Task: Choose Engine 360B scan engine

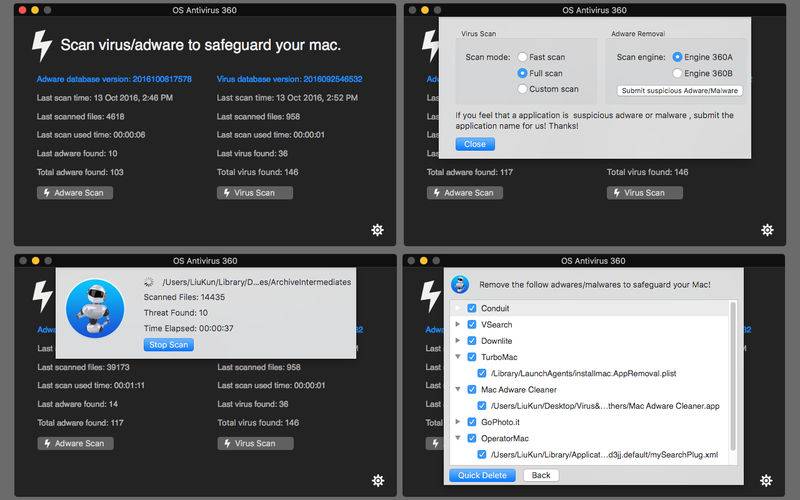Action: click(x=678, y=73)
